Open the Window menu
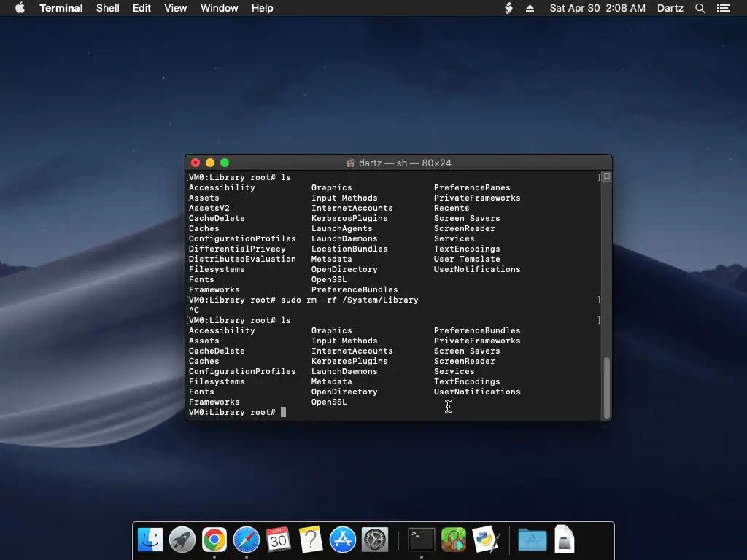 click(x=219, y=8)
